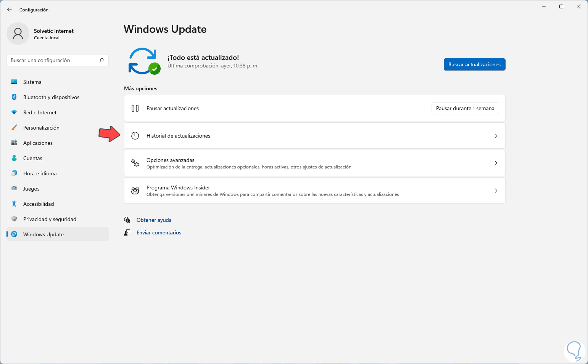The width and height of the screenshot is (588, 364).
Task: Open Hora e idioma settings
Action: [x=58, y=173]
